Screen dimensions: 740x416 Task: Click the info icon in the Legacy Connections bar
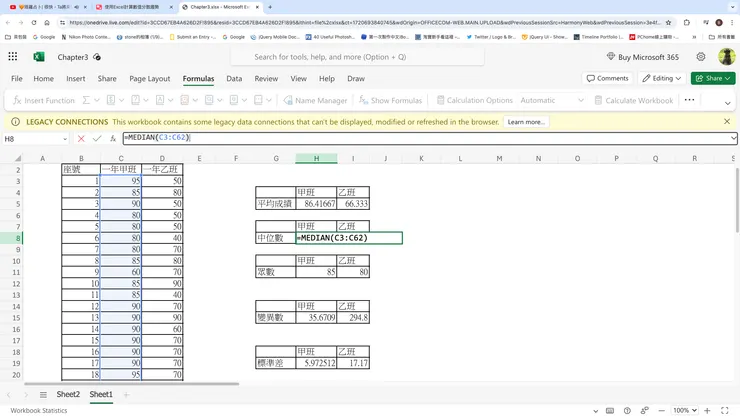click(16, 122)
